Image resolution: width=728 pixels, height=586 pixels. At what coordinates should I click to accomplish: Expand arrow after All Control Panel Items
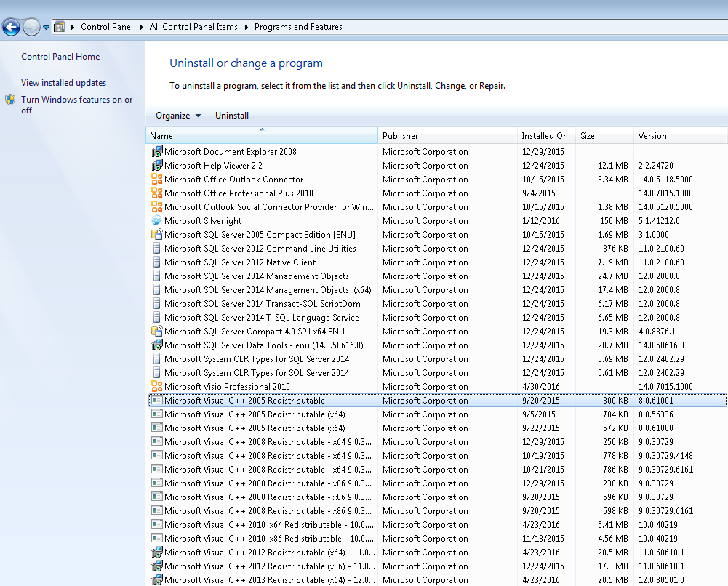246,27
